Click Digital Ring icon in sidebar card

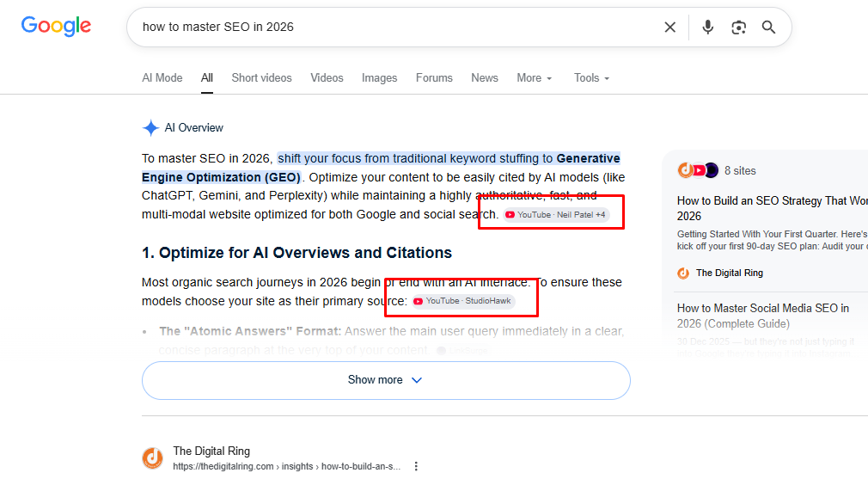click(684, 273)
